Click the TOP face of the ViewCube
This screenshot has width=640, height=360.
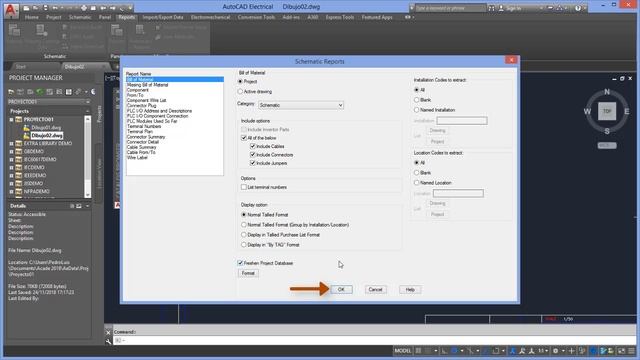[x=607, y=111]
